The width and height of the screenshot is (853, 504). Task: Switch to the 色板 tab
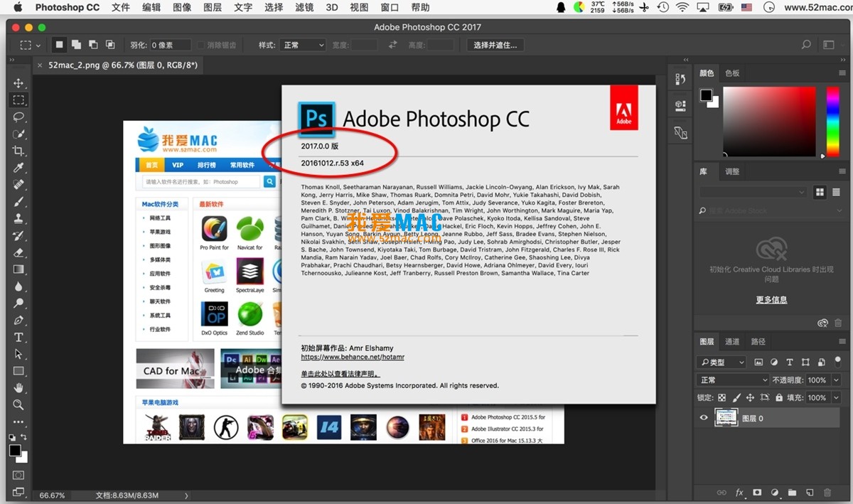click(732, 73)
